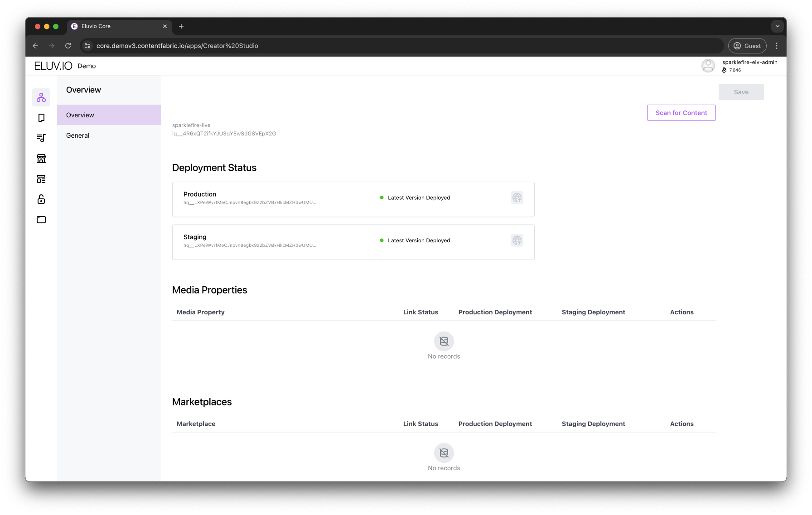Click the media property tablet sidebar icon
This screenshot has height=515, width=812.
(41, 118)
